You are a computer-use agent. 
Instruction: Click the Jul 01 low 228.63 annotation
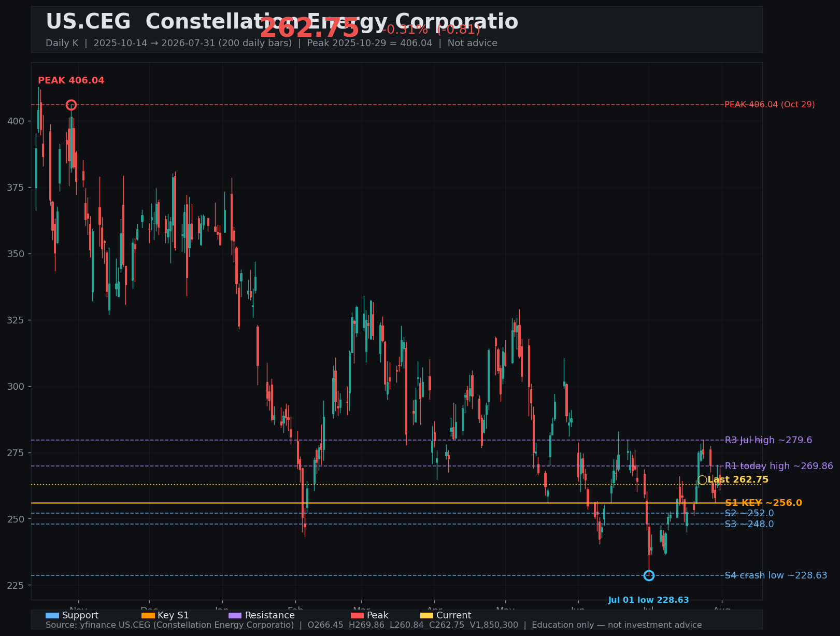pyautogui.click(x=649, y=600)
